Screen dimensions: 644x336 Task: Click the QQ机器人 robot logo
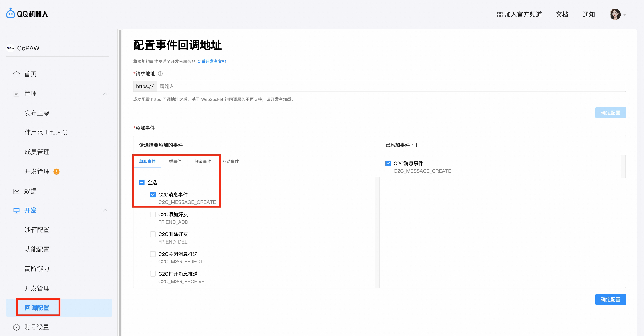pos(10,13)
